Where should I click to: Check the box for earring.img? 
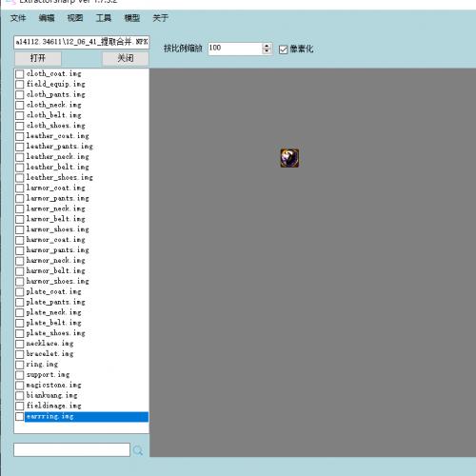pos(20,416)
